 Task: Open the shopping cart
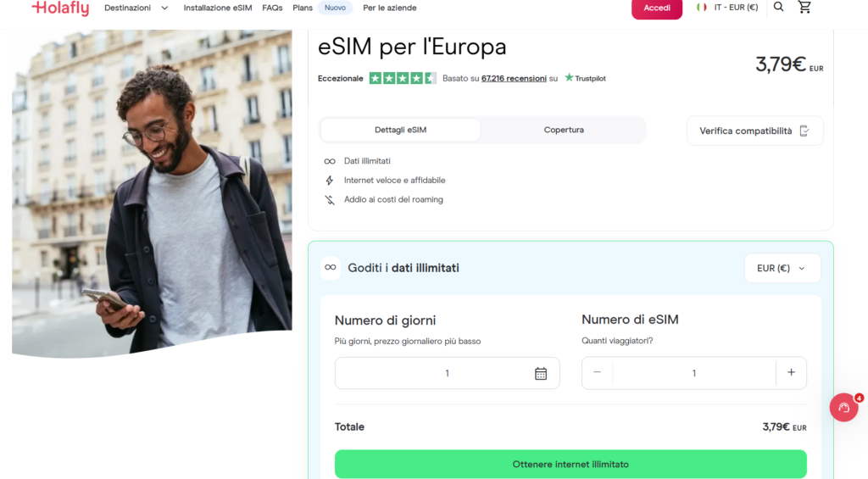pos(804,7)
